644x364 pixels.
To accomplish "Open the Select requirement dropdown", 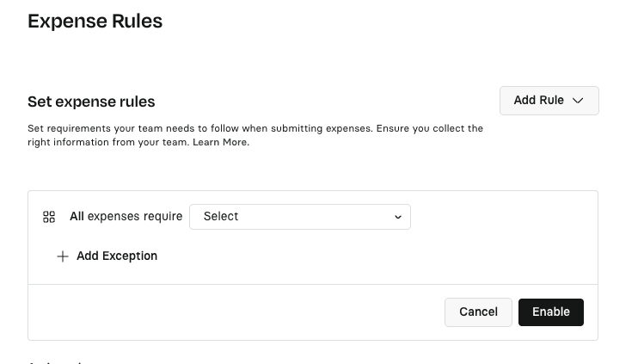I will pyautogui.click(x=299, y=217).
